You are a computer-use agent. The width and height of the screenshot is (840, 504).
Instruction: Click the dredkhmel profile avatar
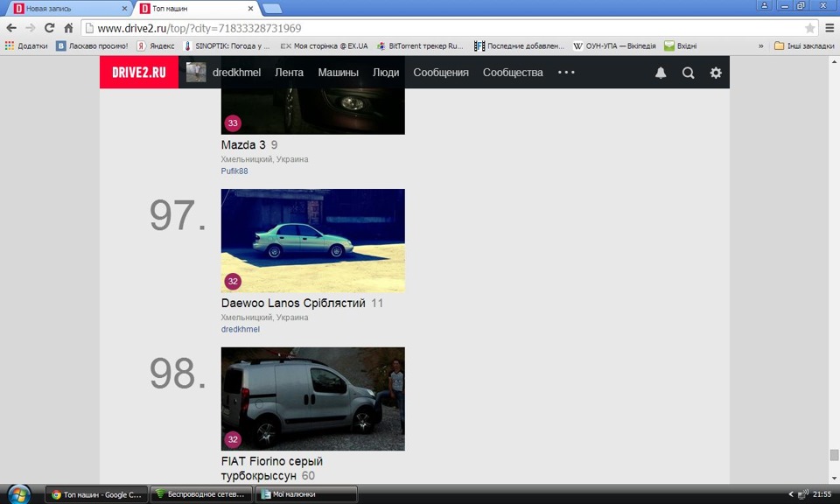(x=196, y=73)
